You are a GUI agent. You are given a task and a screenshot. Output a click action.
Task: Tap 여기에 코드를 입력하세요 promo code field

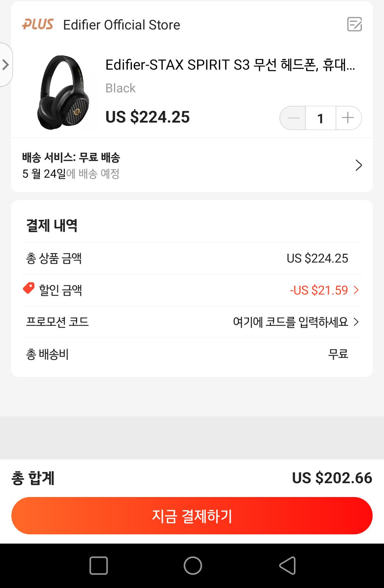tap(290, 322)
